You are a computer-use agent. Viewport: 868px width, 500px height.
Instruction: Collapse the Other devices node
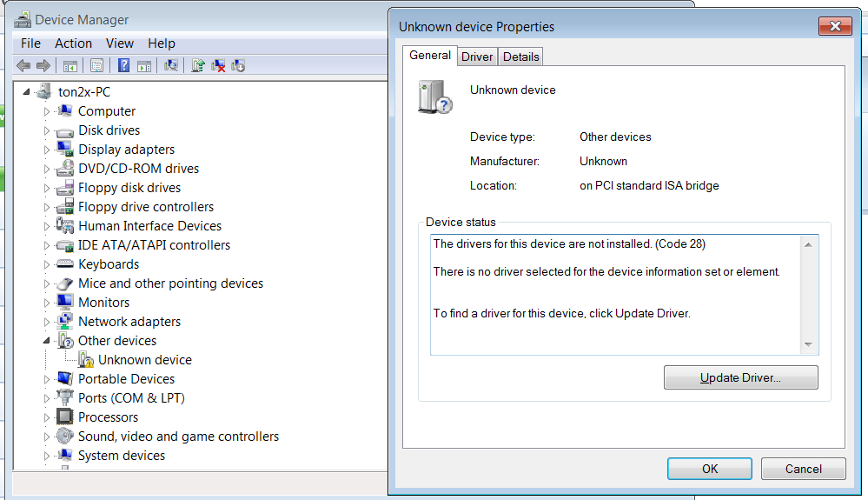point(47,341)
